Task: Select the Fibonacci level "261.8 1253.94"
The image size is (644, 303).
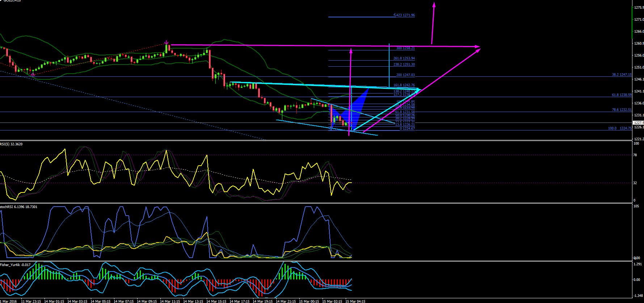Action: click(404, 58)
